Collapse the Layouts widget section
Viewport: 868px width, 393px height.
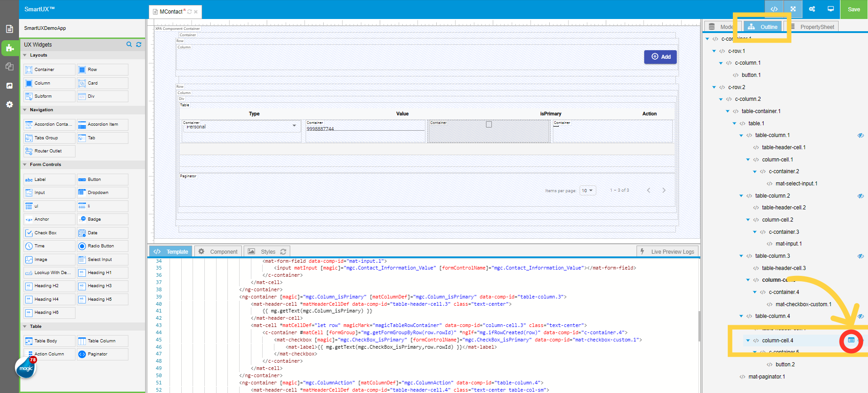click(x=25, y=55)
